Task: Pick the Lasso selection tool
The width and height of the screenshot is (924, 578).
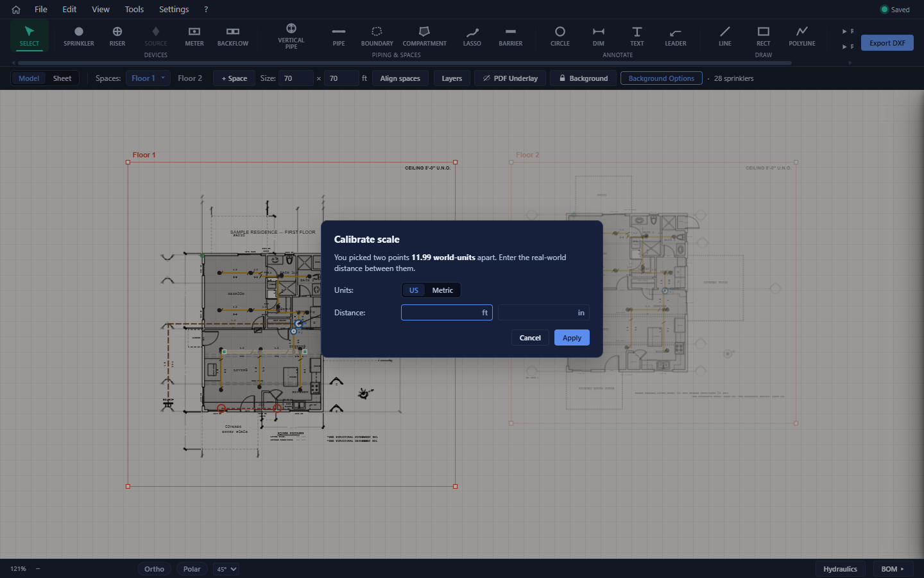Action: tap(472, 36)
